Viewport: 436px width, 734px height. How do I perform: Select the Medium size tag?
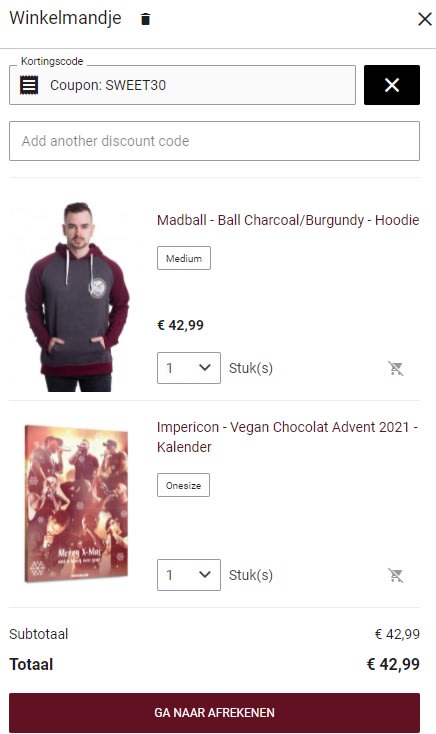184,258
